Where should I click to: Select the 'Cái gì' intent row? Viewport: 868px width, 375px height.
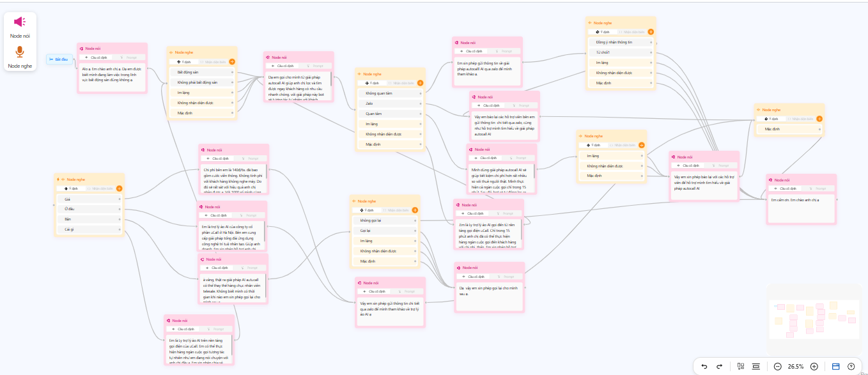click(x=89, y=229)
